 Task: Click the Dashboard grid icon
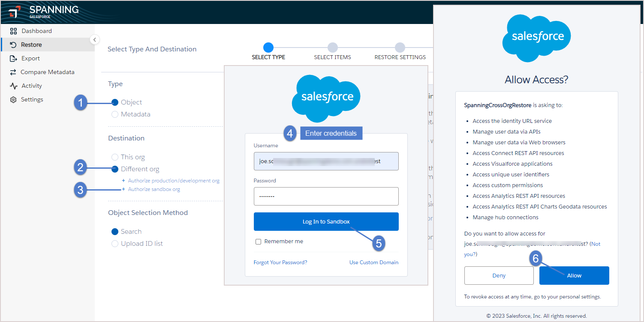coord(13,31)
